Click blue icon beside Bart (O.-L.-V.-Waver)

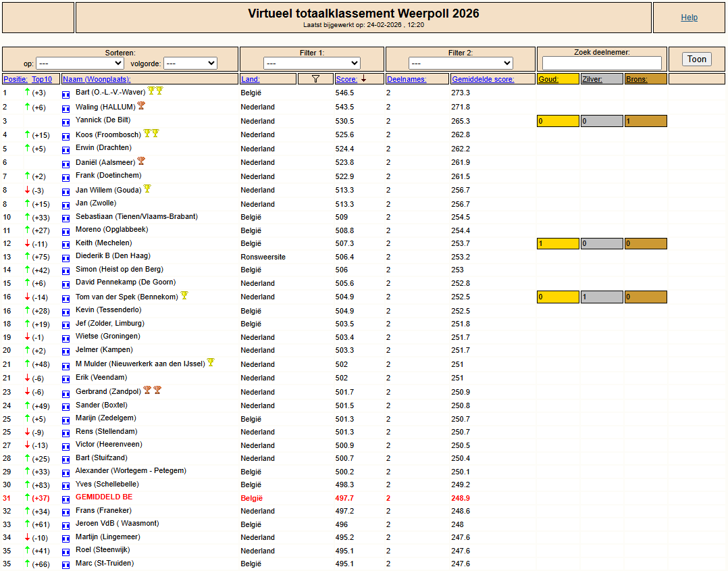coord(66,95)
